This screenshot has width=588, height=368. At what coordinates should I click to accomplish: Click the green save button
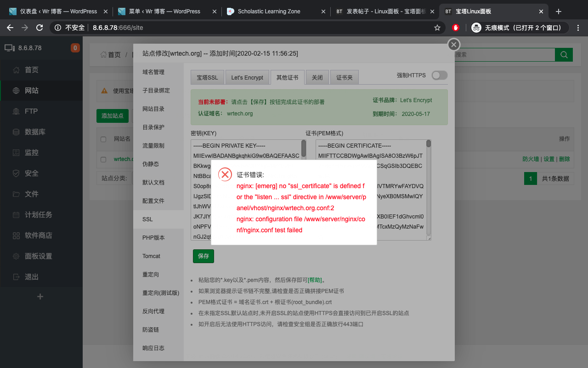click(204, 256)
